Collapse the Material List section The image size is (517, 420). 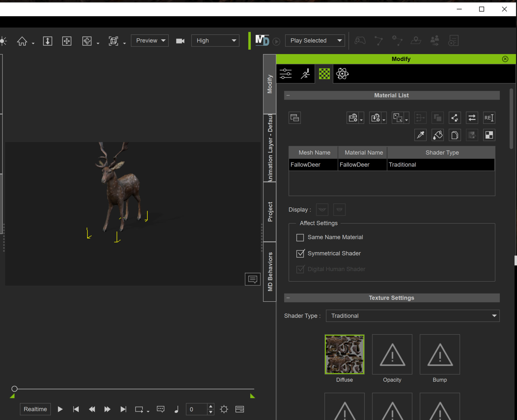pos(288,95)
